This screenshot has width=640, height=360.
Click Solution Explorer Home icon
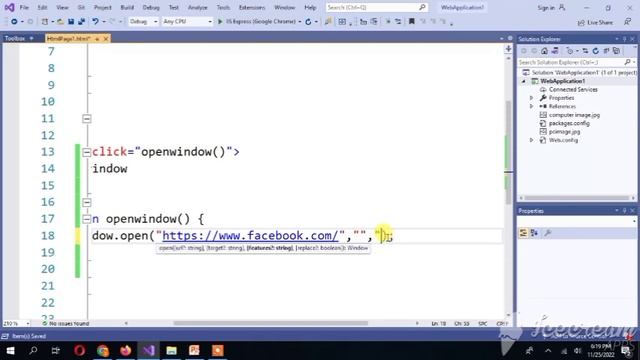tap(544, 51)
